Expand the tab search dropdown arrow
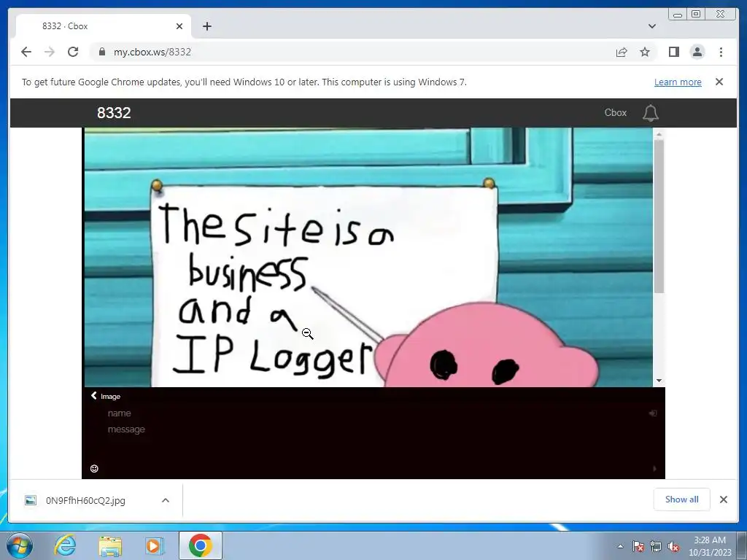The image size is (747, 560). click(652, 26)
